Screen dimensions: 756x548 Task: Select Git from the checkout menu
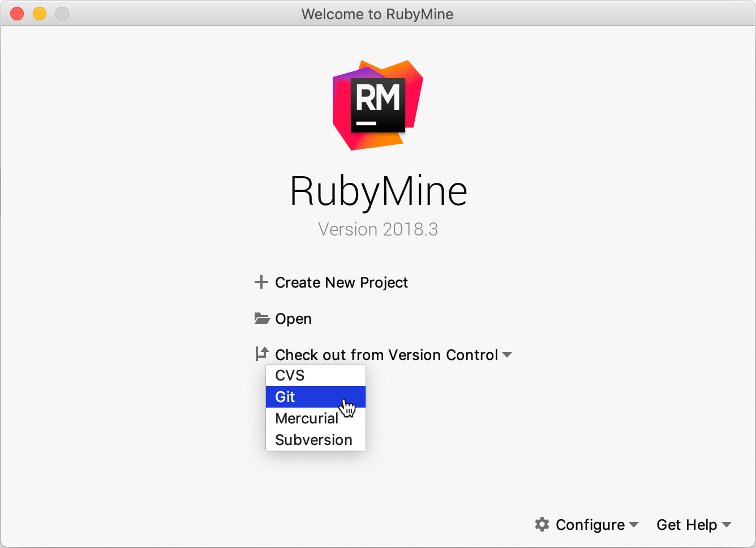(316, 397)
